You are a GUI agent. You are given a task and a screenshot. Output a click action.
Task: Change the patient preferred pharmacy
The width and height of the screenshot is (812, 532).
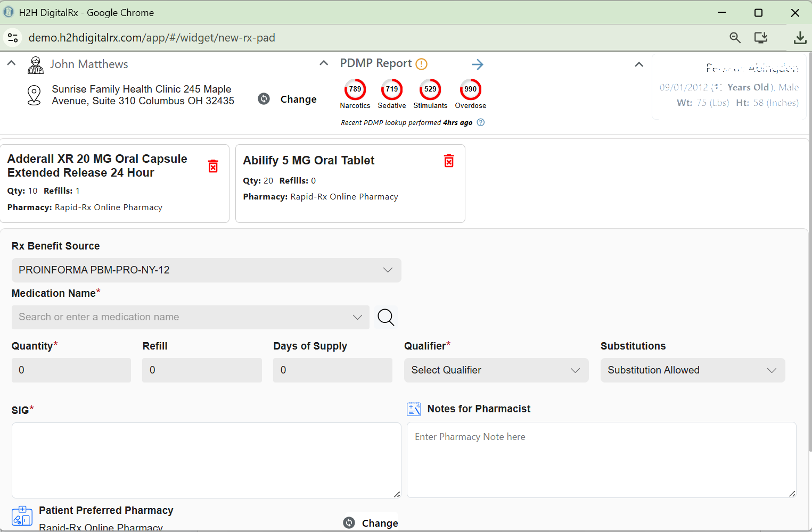pos(371,523)
